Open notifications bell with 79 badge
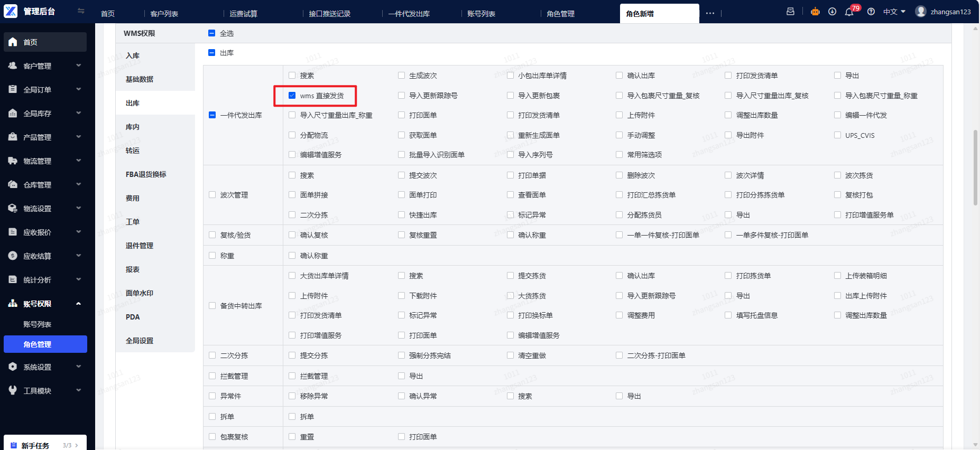The image size is (980, 450). (x=849, y=11)
